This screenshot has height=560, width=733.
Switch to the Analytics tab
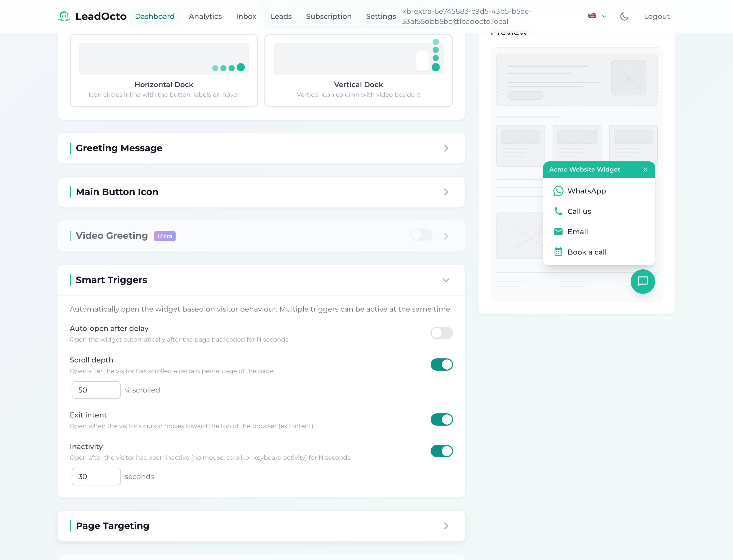[205, 16]
